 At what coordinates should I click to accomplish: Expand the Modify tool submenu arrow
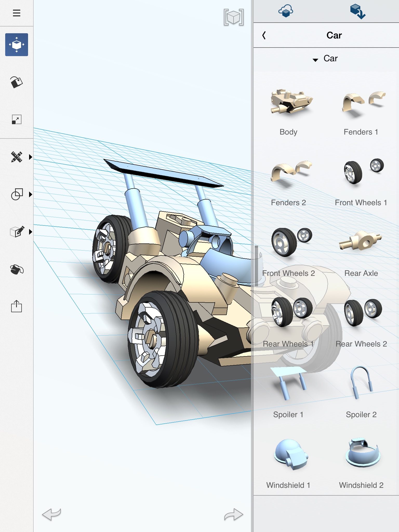pyautogui.click(x=30, y=232)
